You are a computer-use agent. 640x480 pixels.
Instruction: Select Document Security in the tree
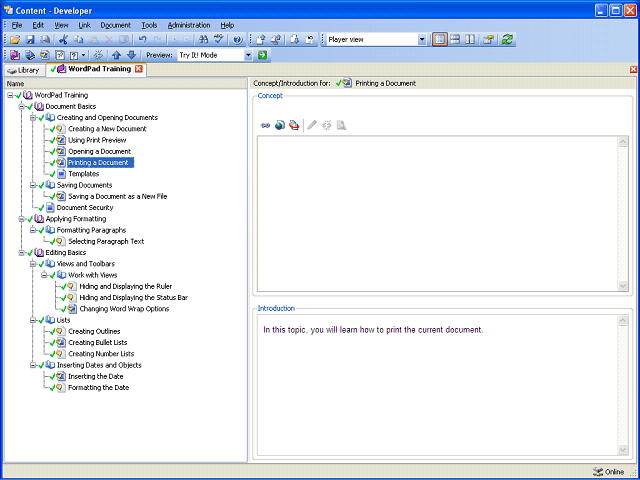pos(85,208)
